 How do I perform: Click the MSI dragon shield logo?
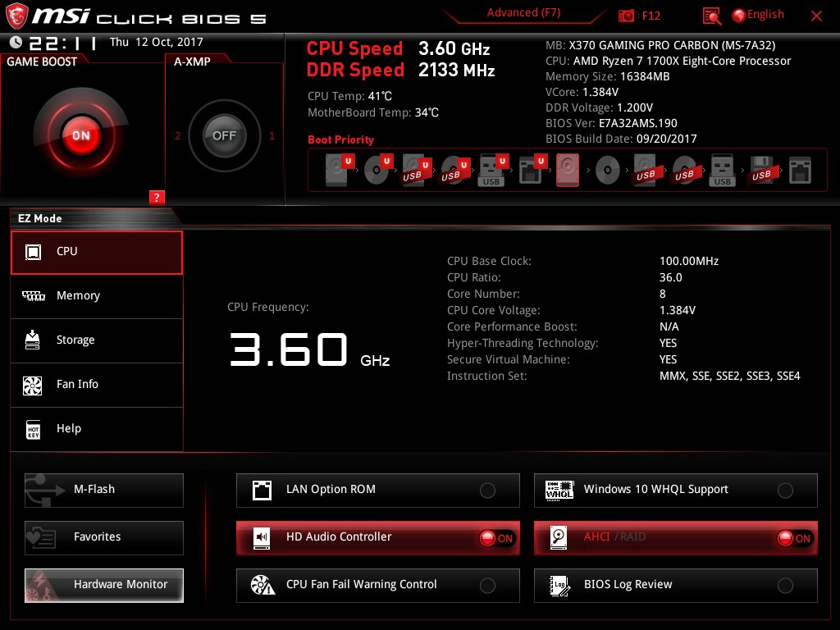(x=16, y=16)
